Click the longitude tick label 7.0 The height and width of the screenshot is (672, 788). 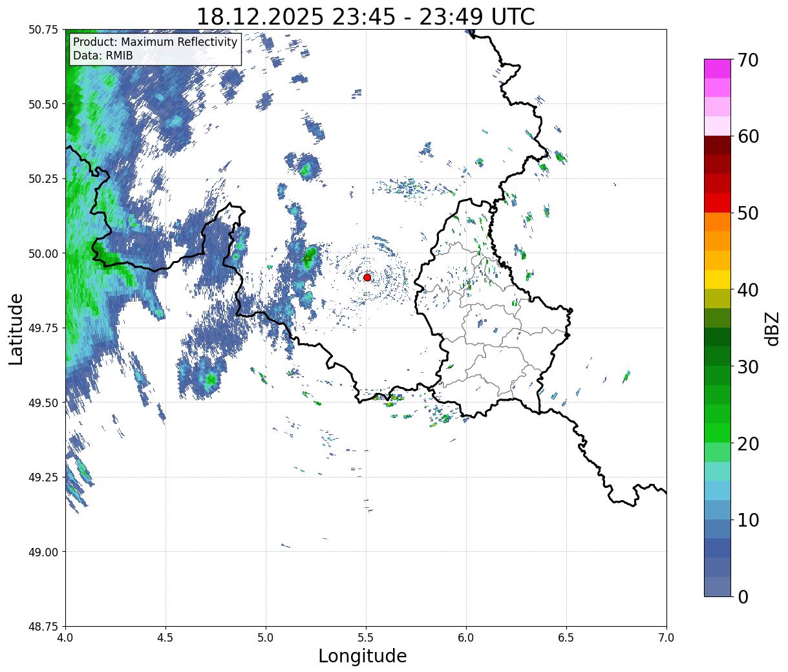click(666, 638)
